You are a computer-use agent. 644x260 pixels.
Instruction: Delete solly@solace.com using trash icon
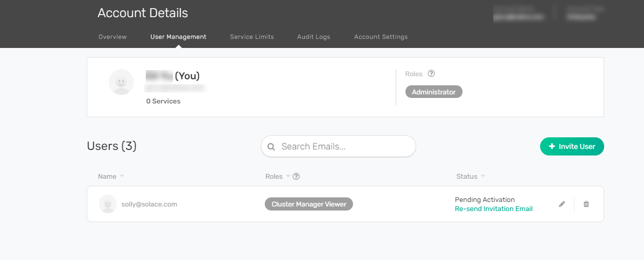click(x=586, y=204)
